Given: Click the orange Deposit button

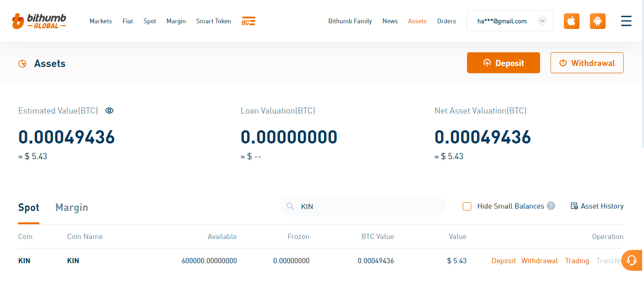Looking at the screenshot, I should coord(504,63).
